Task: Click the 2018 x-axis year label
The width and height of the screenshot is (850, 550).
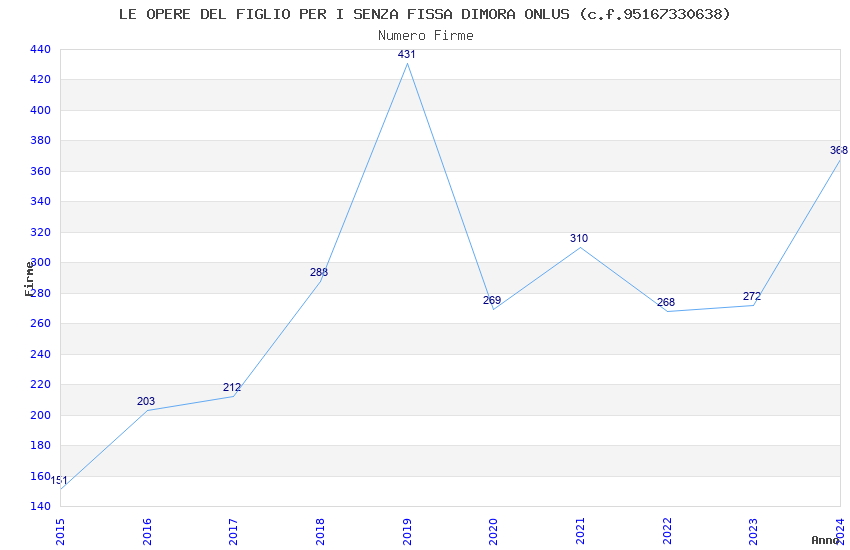Action: [320, 532]
